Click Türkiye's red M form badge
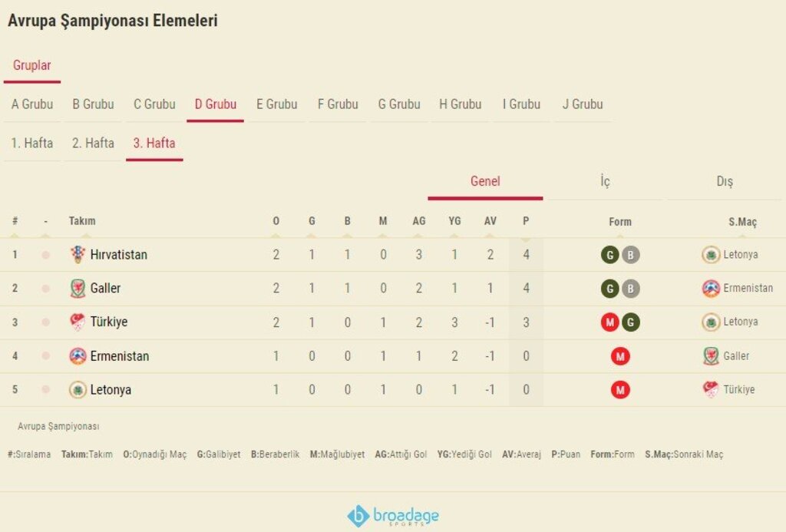The width and height of the screenshot is (786, 532). [x=610, y=322]
